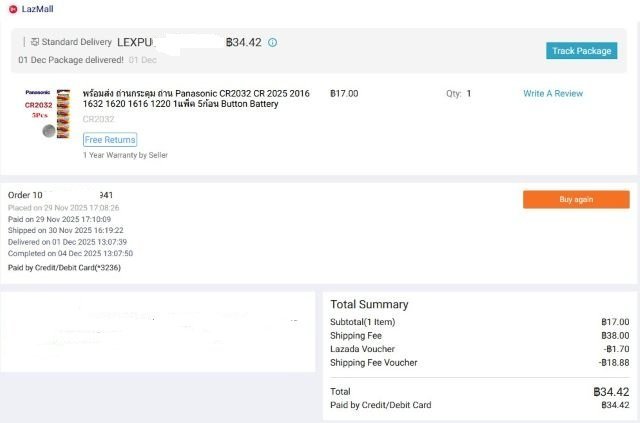This screenshot has height=423, width=640.
Task: Click the order number line
Action: pyautogui.click(x=60, y=194)
